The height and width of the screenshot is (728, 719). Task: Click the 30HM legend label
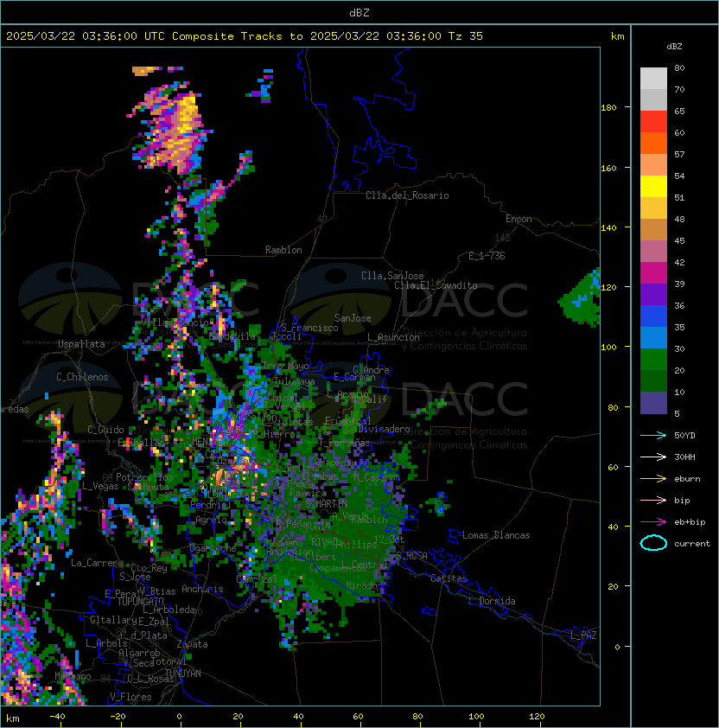tap(684, 457)
